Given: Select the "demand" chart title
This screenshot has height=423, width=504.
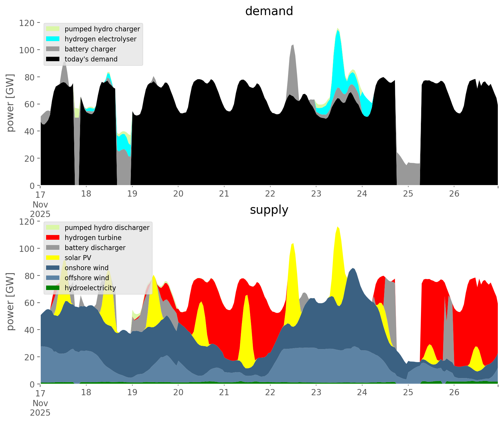Looking at the screenshot, I should [269, 11].
